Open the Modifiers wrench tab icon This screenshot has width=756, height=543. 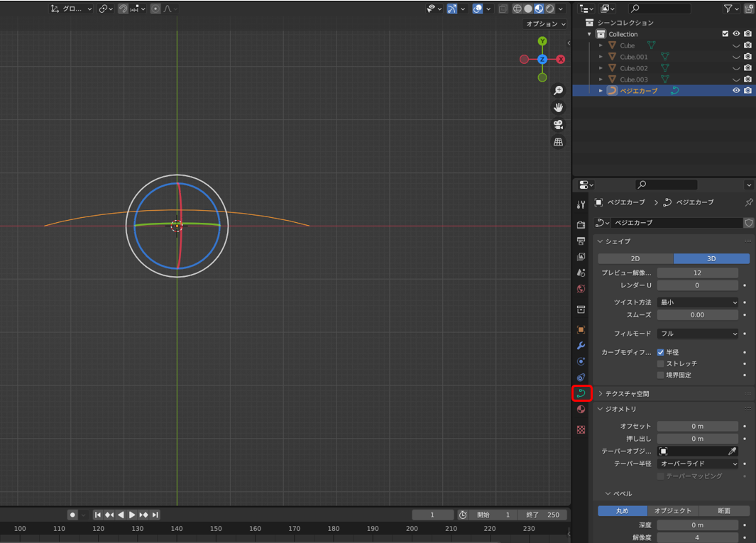click(x=581, y=346)
